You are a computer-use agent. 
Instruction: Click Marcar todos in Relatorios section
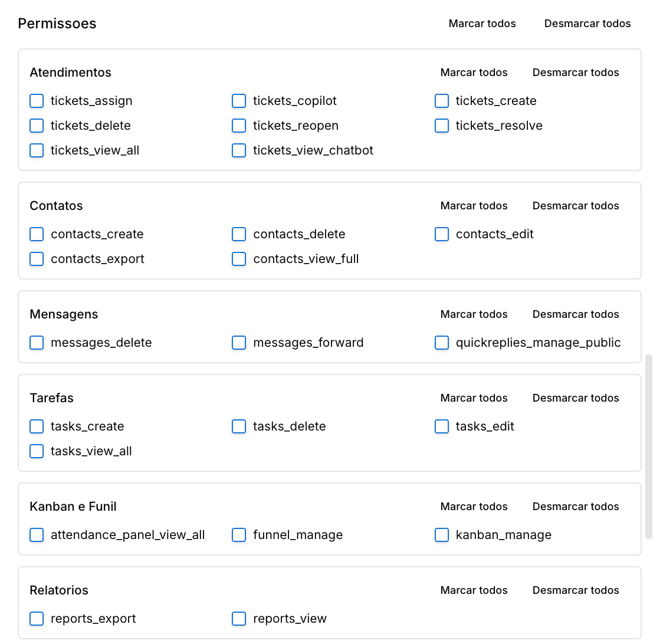[x=474, y=590]
